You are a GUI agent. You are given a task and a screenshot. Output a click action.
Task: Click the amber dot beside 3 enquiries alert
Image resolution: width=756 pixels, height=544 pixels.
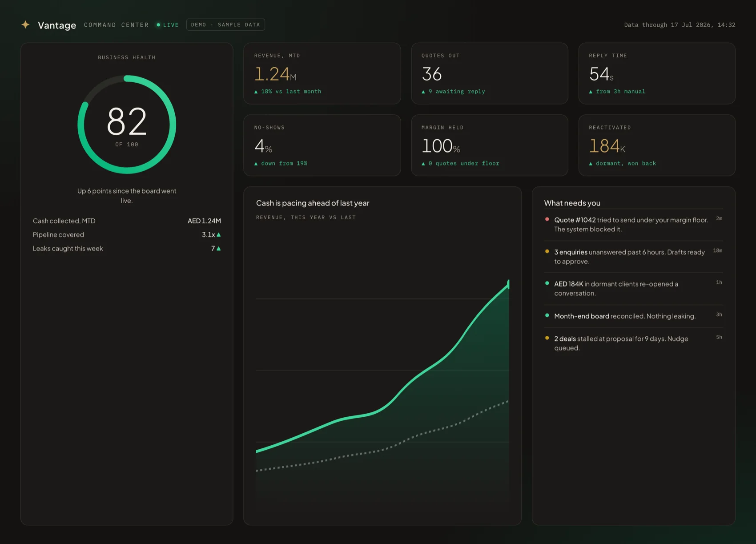[547, 251]
